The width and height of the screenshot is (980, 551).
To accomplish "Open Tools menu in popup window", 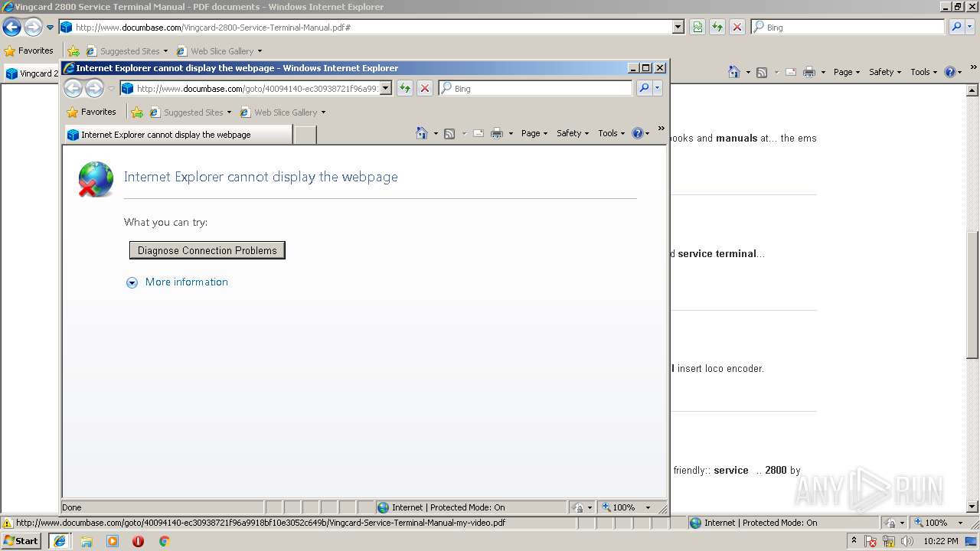I will pos(612,133).
